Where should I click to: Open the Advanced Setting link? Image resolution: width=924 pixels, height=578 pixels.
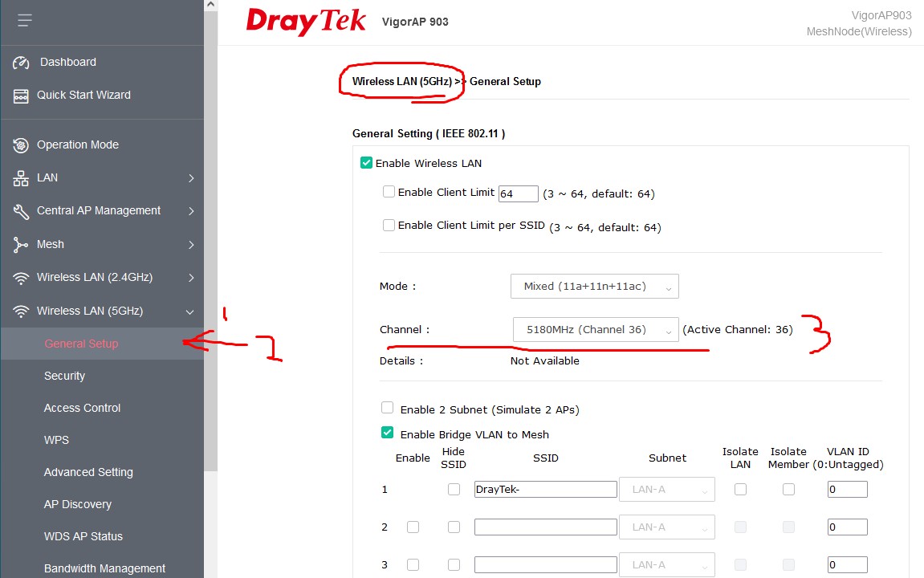click(x=88, y=472)
